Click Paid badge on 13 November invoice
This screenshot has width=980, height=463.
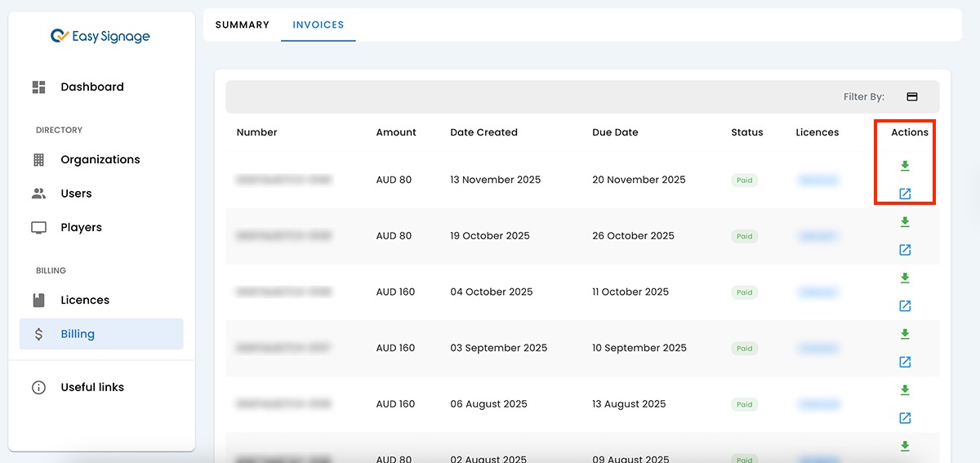pos(745,180)
